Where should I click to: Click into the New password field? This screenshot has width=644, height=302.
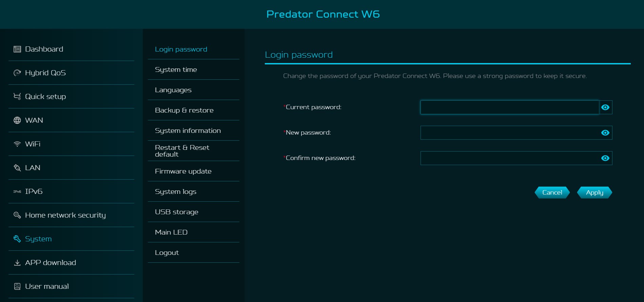click(509, 133)
